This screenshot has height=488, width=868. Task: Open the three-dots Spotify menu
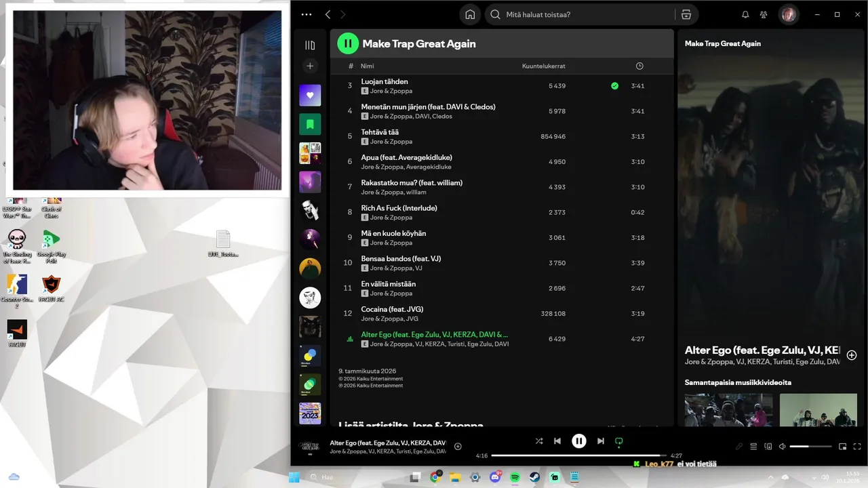(x=307, y=14)
